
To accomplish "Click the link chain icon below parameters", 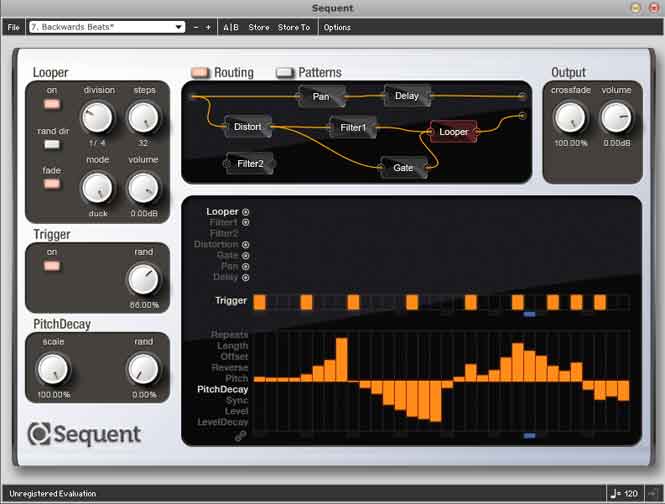I will (240, 436).
